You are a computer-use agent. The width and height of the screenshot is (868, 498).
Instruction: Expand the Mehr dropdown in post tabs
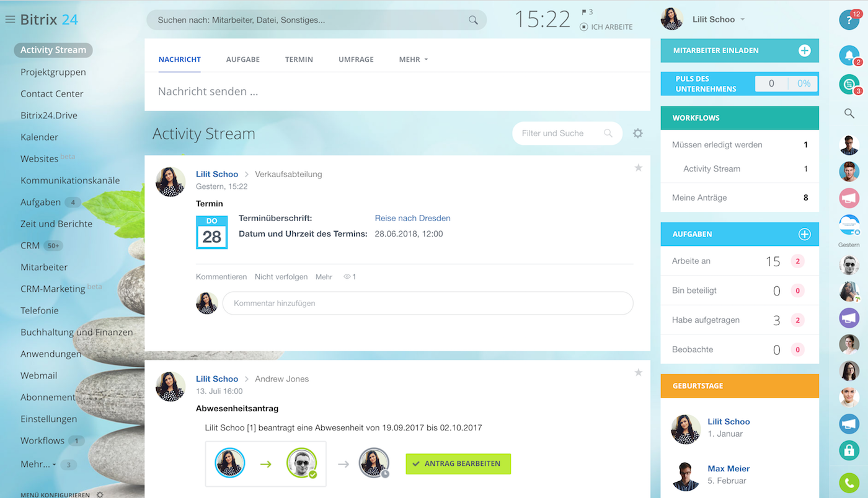[414, 59]
